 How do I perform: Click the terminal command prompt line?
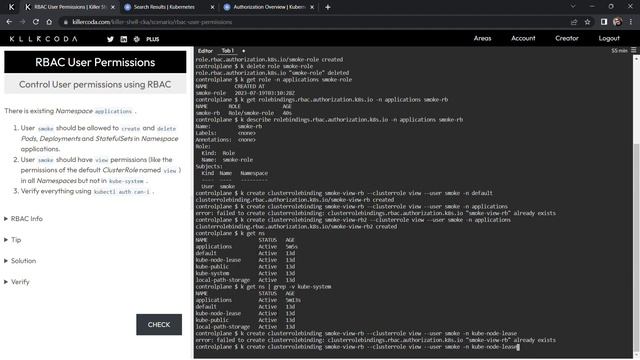(357, 347)
